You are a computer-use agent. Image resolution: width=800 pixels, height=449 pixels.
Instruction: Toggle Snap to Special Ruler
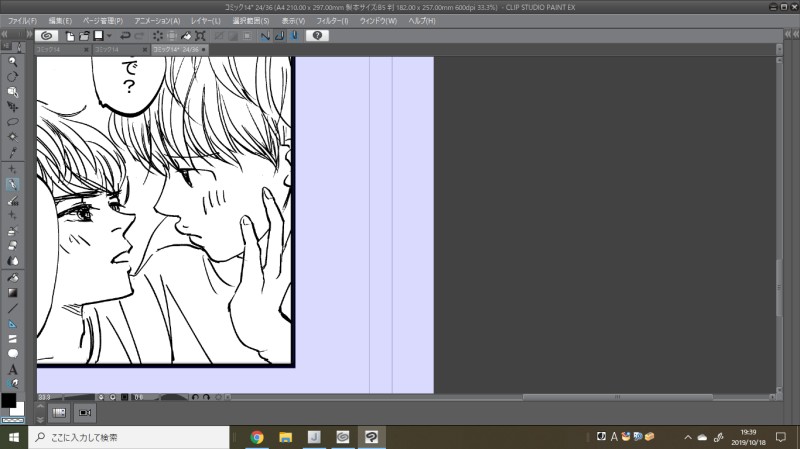(280, 36)
